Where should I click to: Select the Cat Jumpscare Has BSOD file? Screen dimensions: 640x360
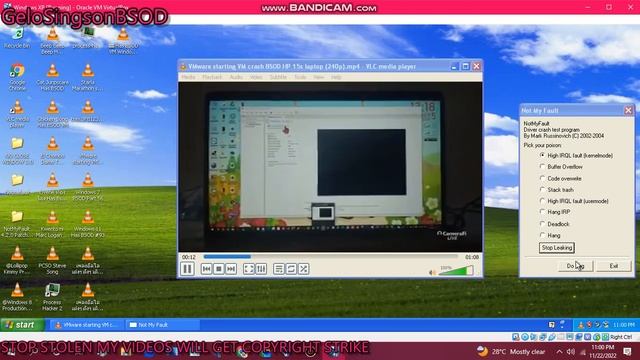52,77
